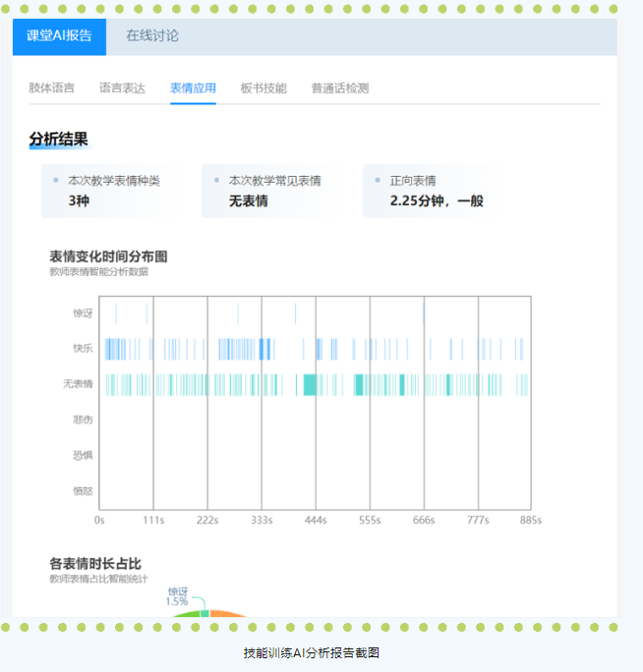Click the 悲伤 label on chart axis
643x672 pixels.
pyautogui.click(x=83, y=420)
